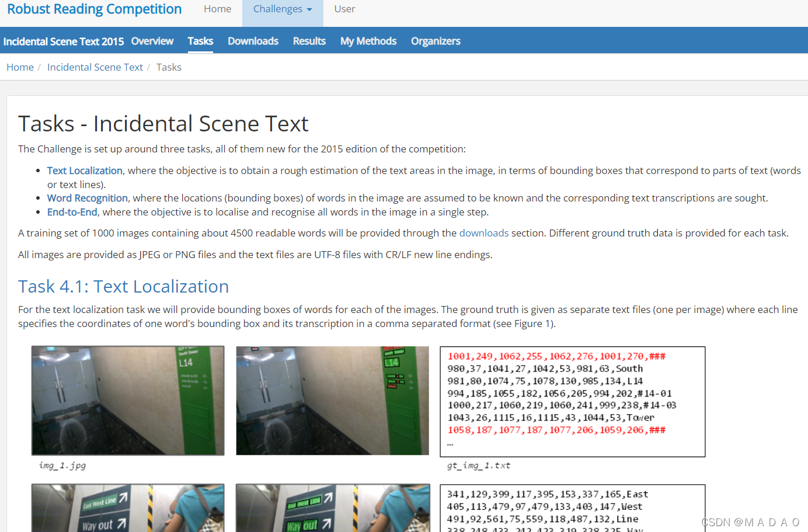The height and width of the screenshot is (532, 808).
Task: Switch to the Overview tab
Action: [x=152, y=41]
